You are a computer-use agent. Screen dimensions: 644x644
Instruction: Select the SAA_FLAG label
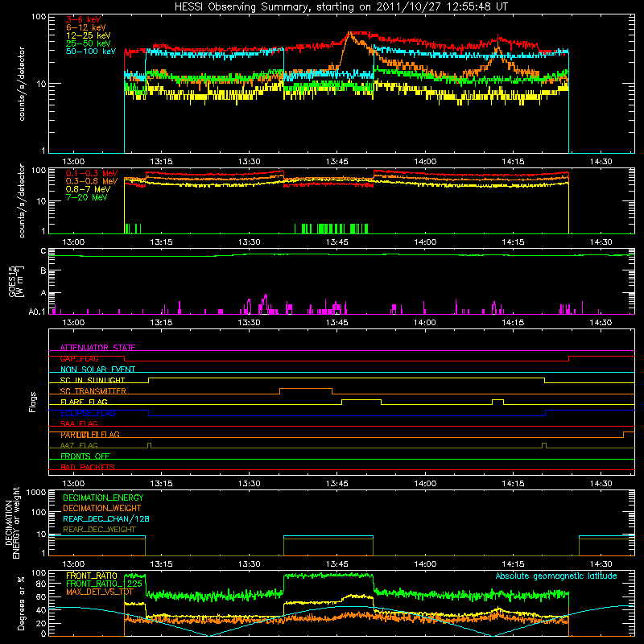(x=79, y=423)
